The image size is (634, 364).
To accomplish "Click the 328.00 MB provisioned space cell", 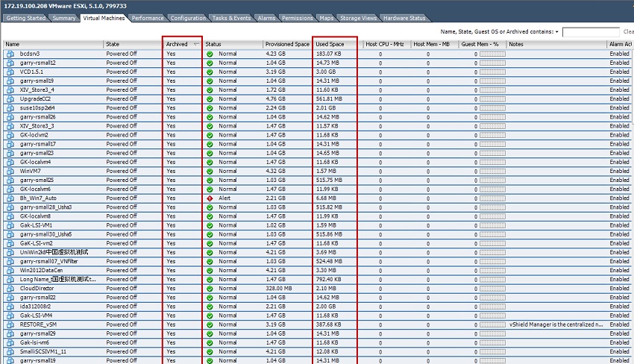I will (x=279, y=289).
